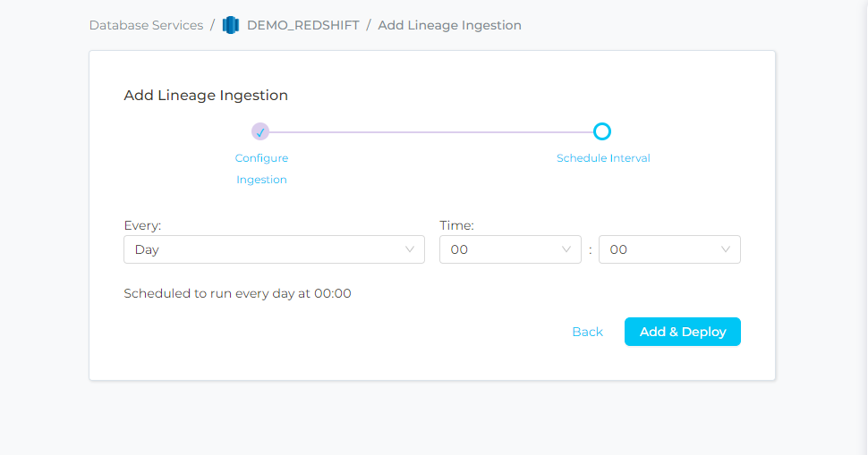Click the Redshift icon in the breadcrumb
868x455 pixels.
pyautogui.click(x=231, y=25)
